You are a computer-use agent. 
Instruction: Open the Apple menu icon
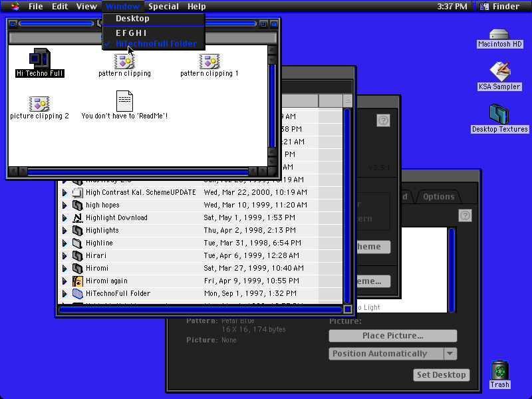pyautogui.click(x=15, y=6)
